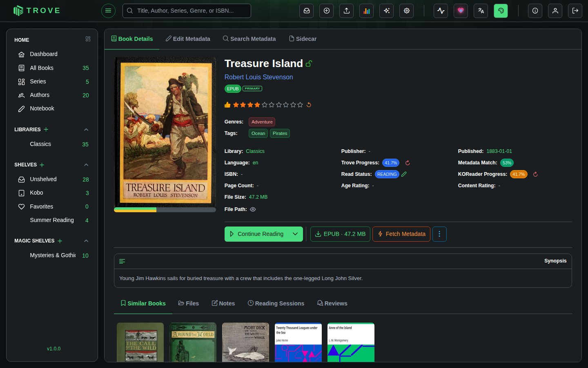
Task: Click the info circle icon
Action: [535, 11]
